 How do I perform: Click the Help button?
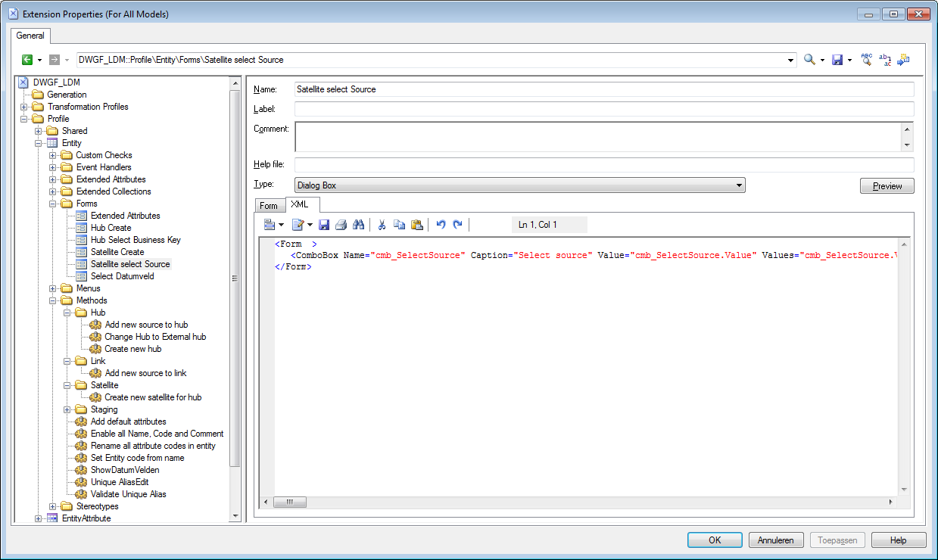899,540
